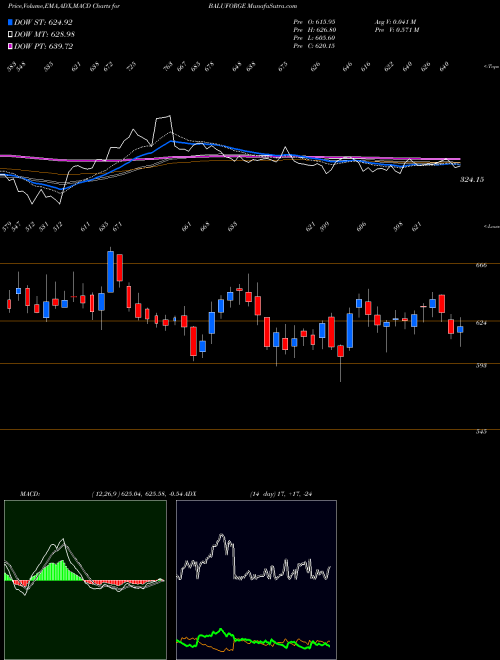Click the 666 price level label
Image resolution: width=500 pixels, height=660 pixels.
pos(481,265)
